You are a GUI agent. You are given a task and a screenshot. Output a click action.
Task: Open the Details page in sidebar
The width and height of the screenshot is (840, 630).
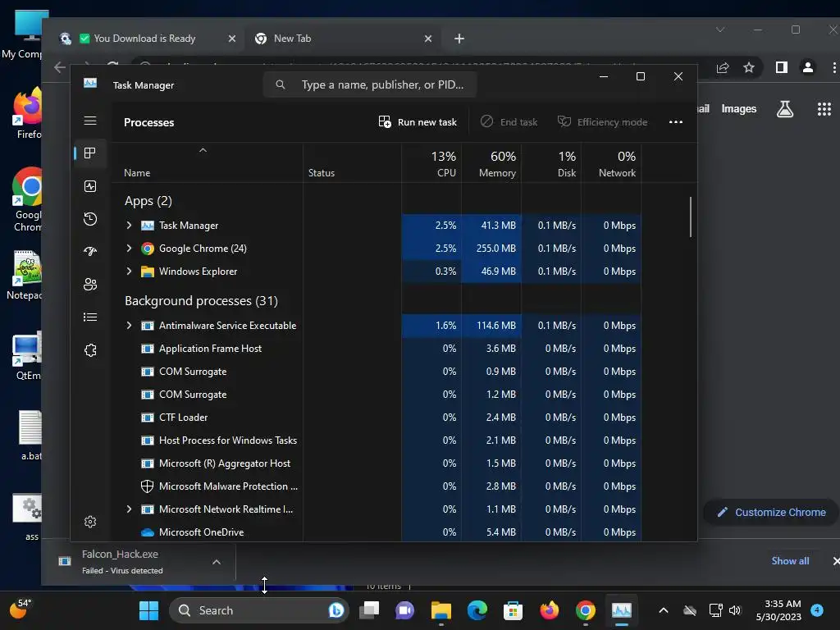pyautogui.click(x=90, y=317)
